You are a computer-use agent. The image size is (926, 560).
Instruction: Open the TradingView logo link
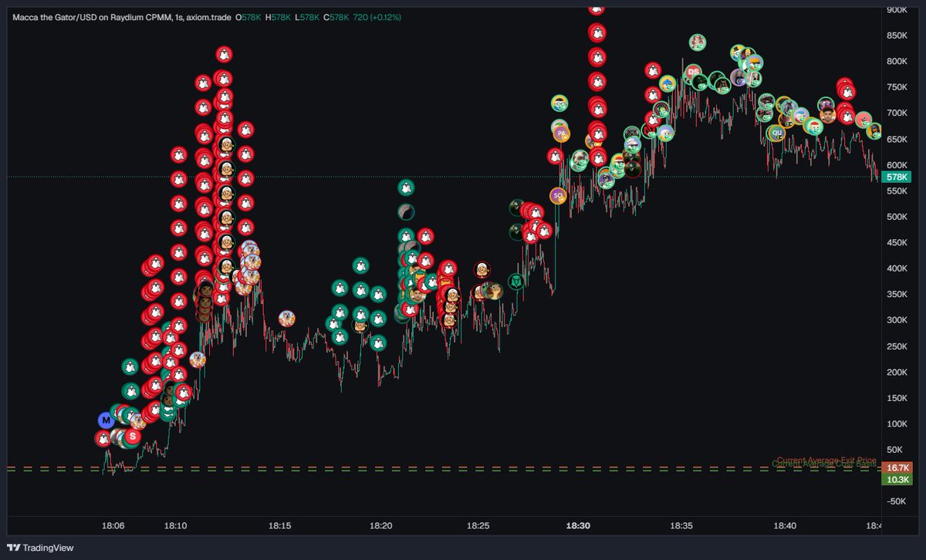41,548
